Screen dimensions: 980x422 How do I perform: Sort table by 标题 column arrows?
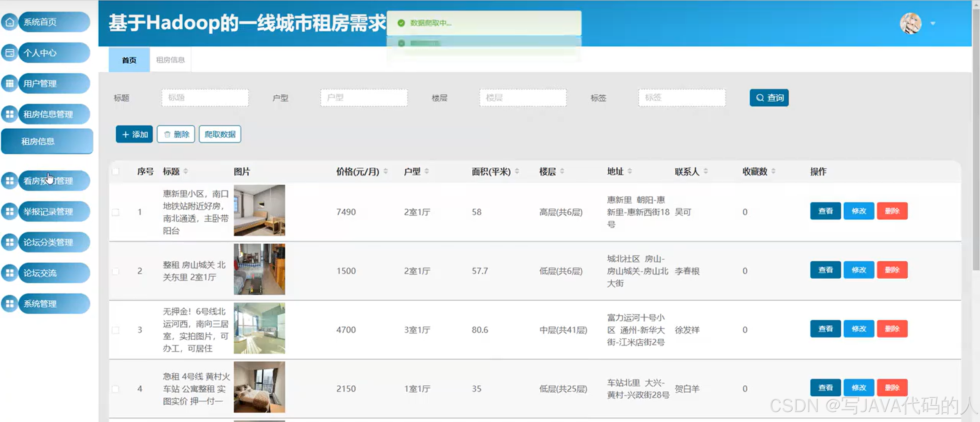coord(186,171)
